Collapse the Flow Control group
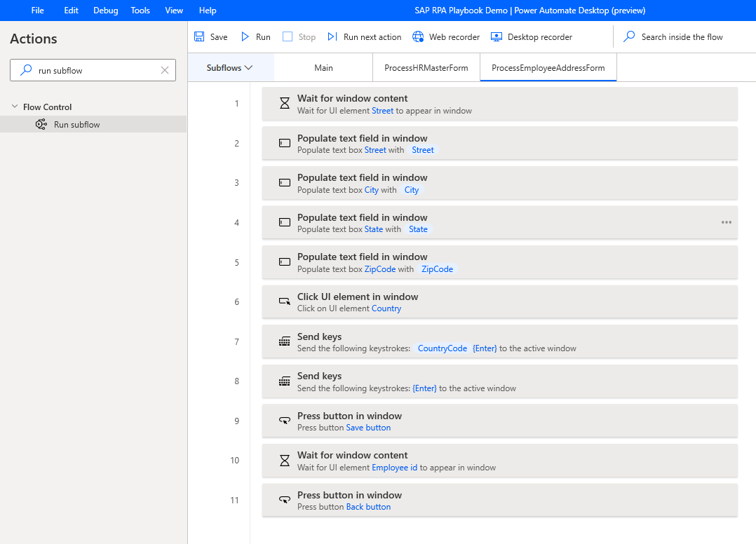Screen dimensions: 756x544 (x=15, y=107)
